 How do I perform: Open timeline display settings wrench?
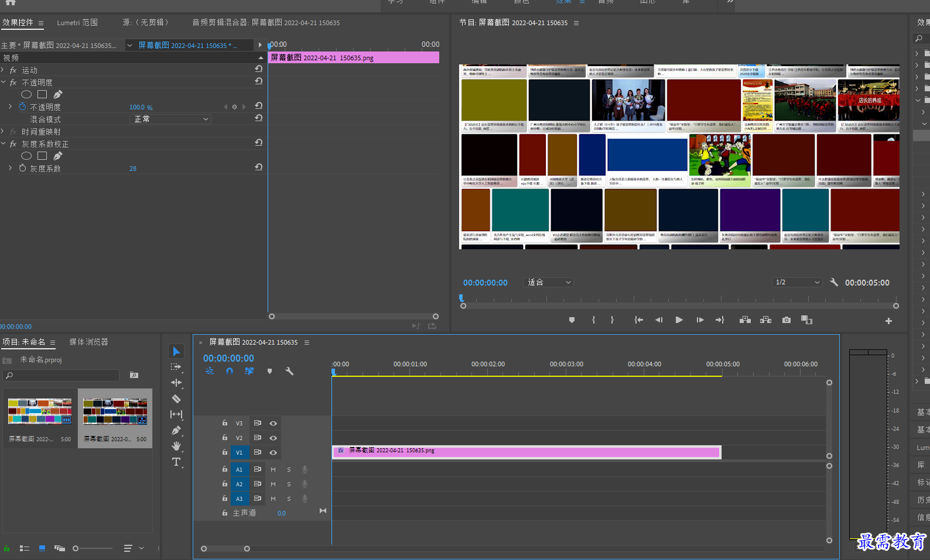click(x=289, y=371)
